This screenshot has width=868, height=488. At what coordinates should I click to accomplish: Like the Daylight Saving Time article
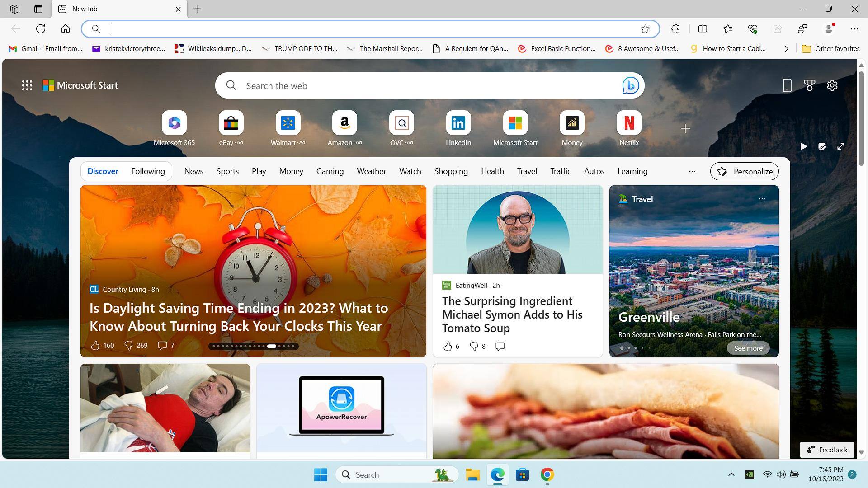pos(95,346)
